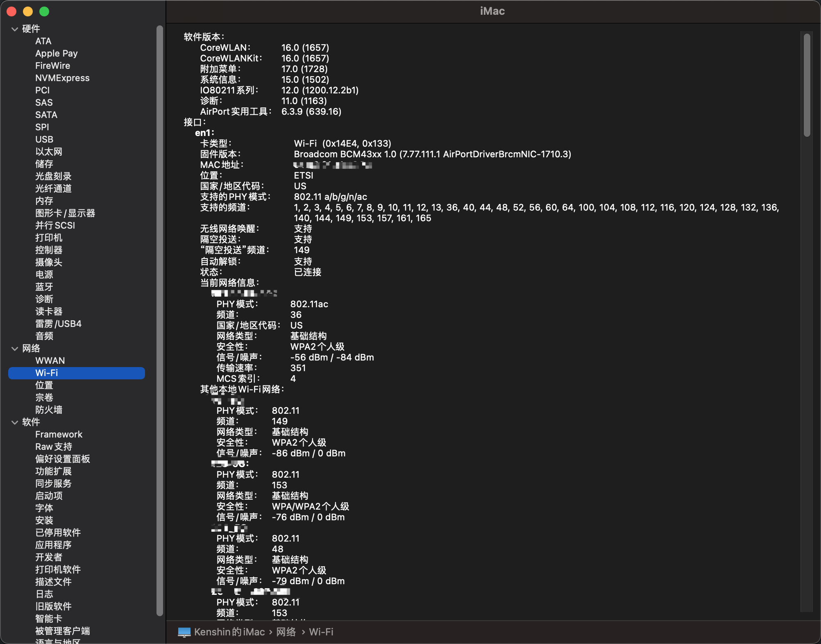
Task: Select 图形卡/显示器 in the sidebar
Action: click(x=65, y=213)
